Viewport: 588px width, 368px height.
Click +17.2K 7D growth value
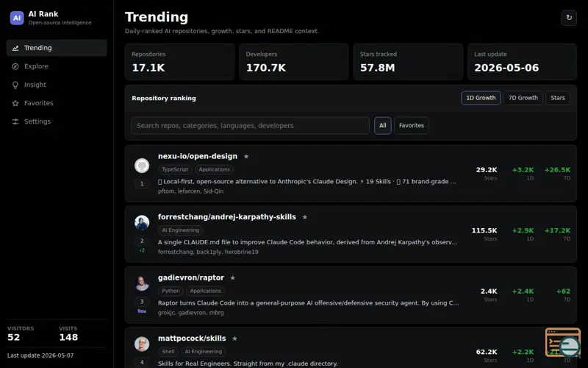[558, 230]
